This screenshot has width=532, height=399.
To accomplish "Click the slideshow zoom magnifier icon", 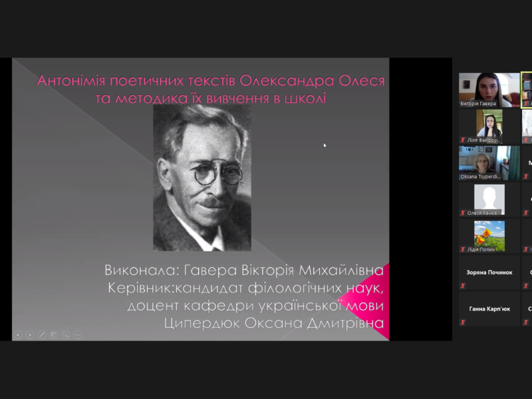I will click(x=66, y=334).
